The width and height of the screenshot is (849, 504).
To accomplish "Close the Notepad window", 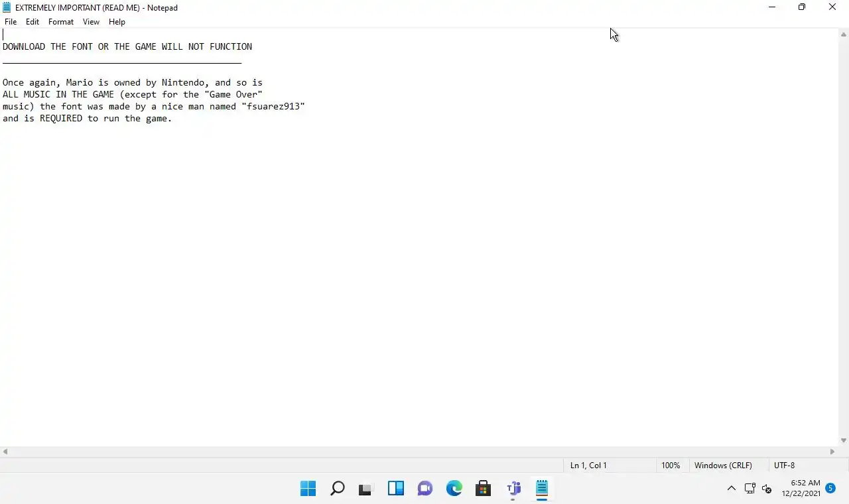I will point(832,7).
